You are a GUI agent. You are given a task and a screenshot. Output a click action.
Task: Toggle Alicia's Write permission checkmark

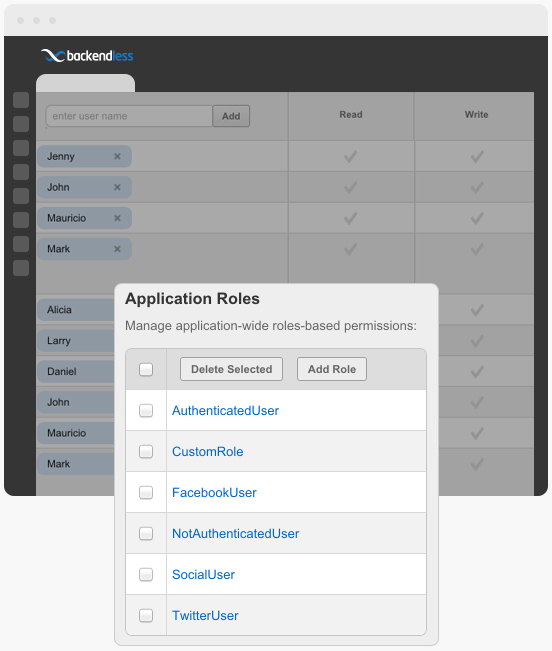477,310
